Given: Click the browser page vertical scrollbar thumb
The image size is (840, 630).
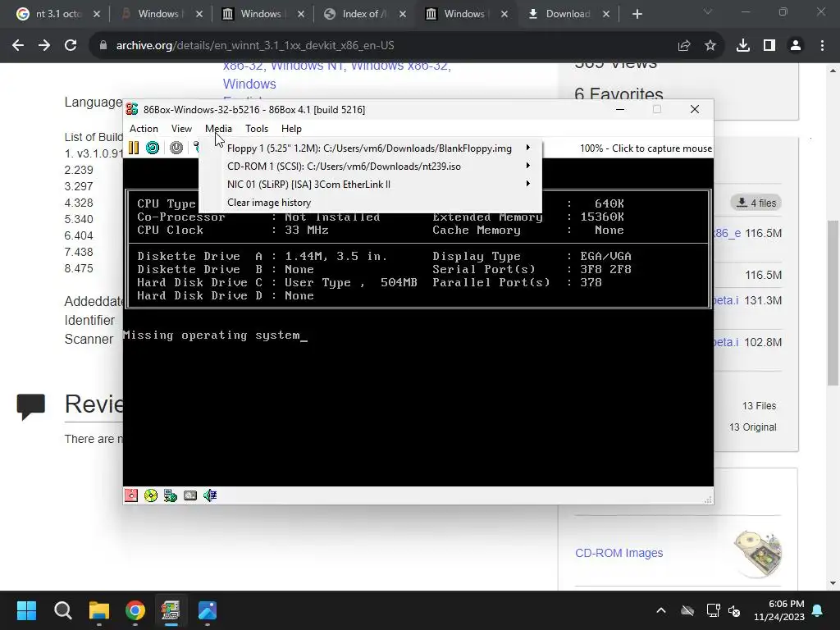Looking at the screenshot, I should click(833, 303).
